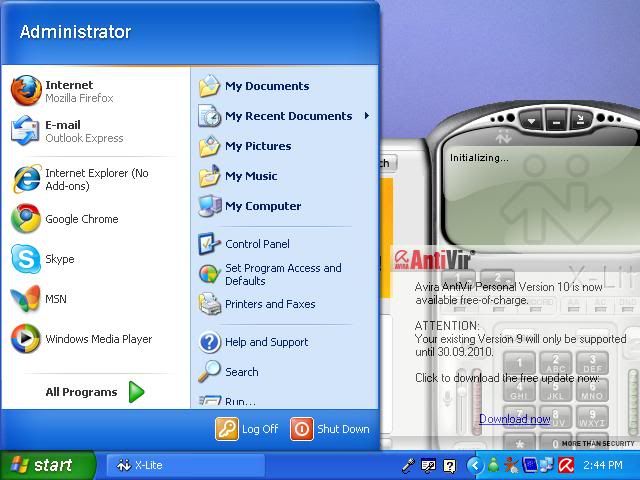This screenshot has height=480, width=640.
Task: Click keypad 2 ABC on X-Lite
Action: pyautogui.click(x=556, y=363)
